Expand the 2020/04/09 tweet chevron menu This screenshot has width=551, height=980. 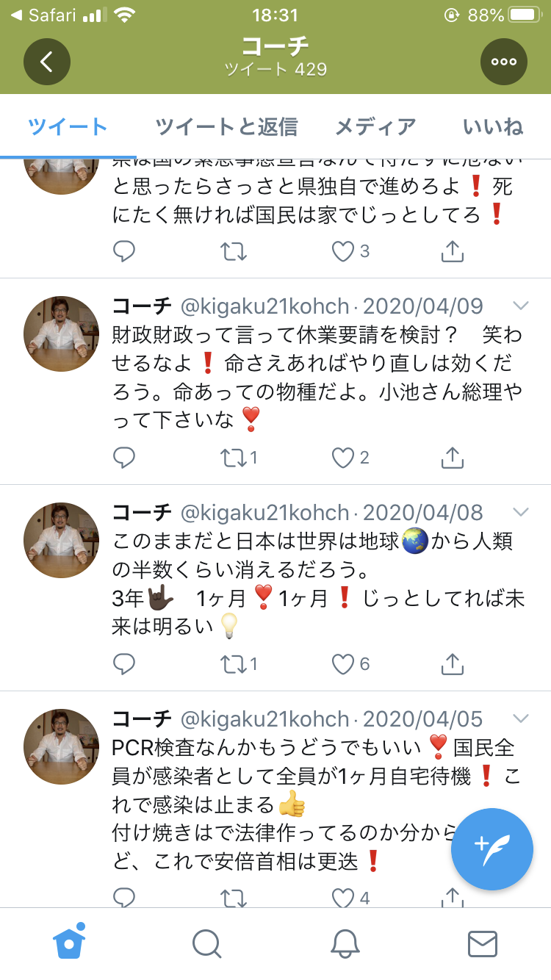(520, 306)
